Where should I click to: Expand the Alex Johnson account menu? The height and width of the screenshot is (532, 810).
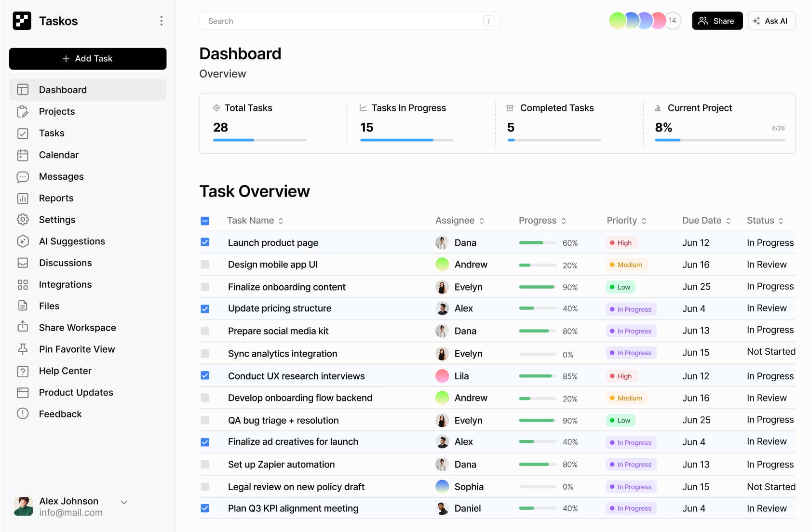click(x=123, y=502)
